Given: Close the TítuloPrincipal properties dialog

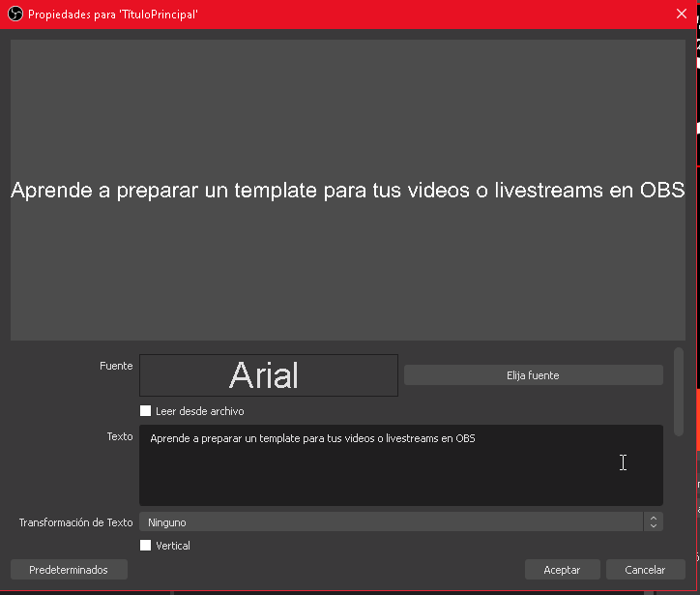Looking at the screenshot, I should (682, 14).
